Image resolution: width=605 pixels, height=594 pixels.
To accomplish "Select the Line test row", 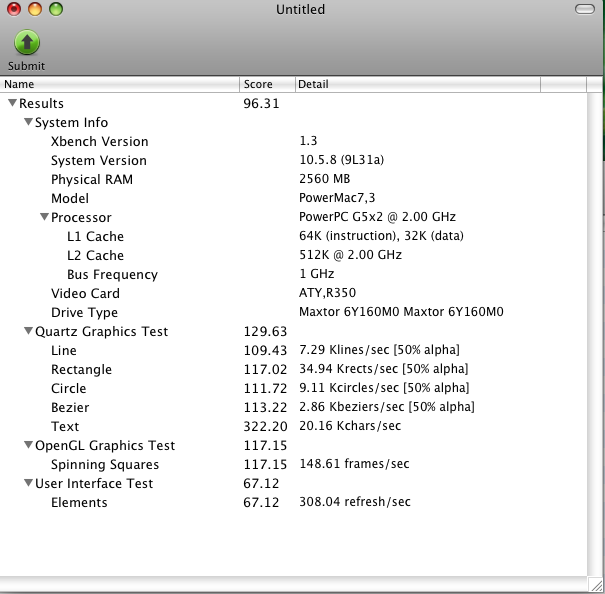I will point(293,350).
